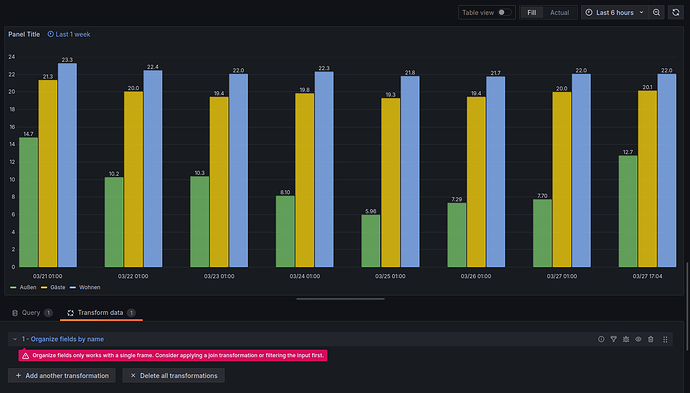
Task: Click the Organize fields by name title
Action: (63, 339)
